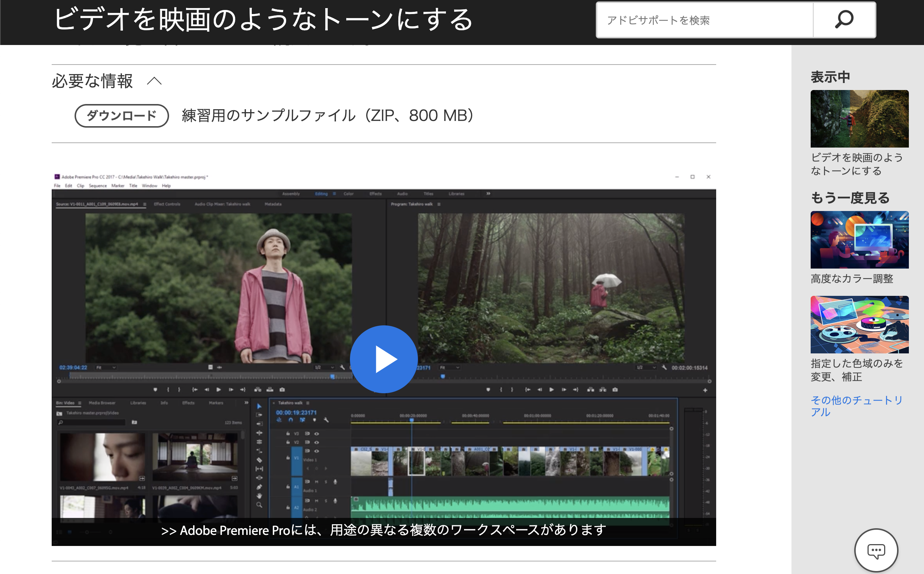Click the timeline playhead marker

click(x=411, y=420)
